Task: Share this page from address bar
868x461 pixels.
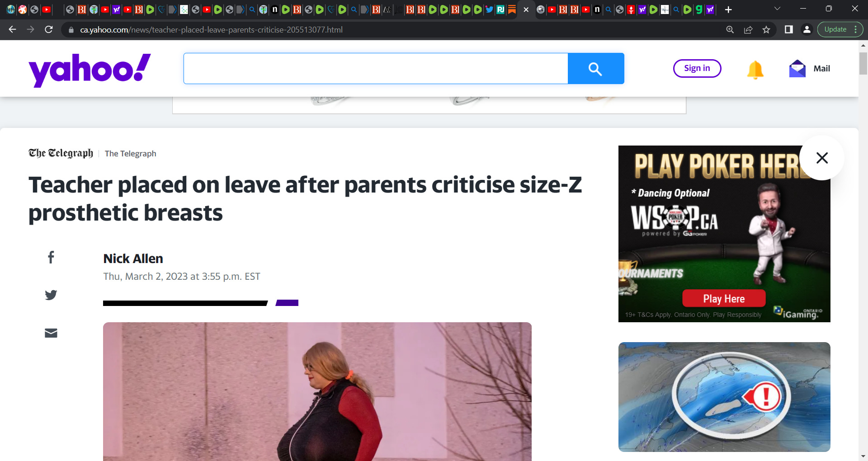Action: 748,29
